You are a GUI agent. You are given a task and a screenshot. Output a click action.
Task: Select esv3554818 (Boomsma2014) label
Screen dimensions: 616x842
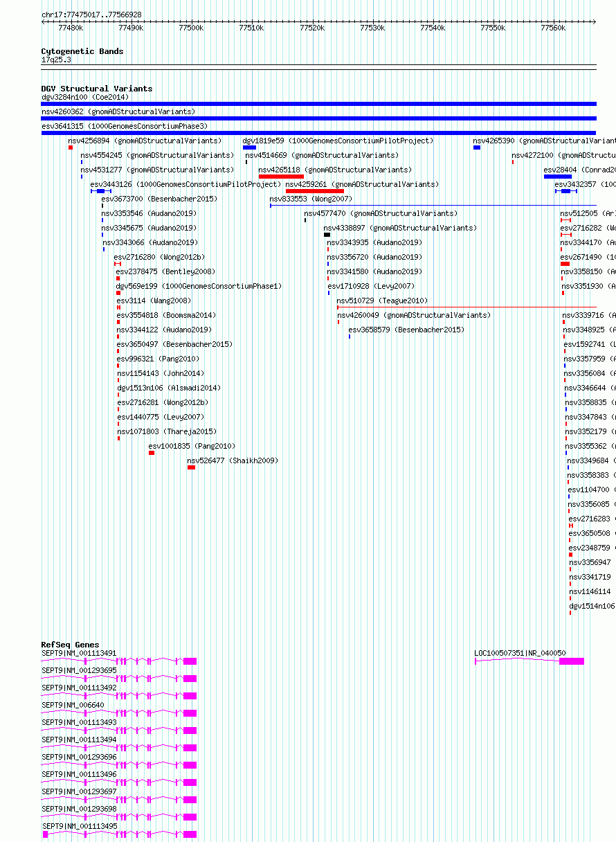point(166,315)
